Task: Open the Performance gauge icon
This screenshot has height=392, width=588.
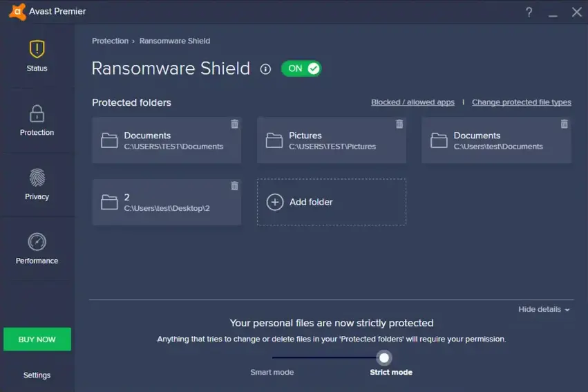Action: tap(37, 242)
